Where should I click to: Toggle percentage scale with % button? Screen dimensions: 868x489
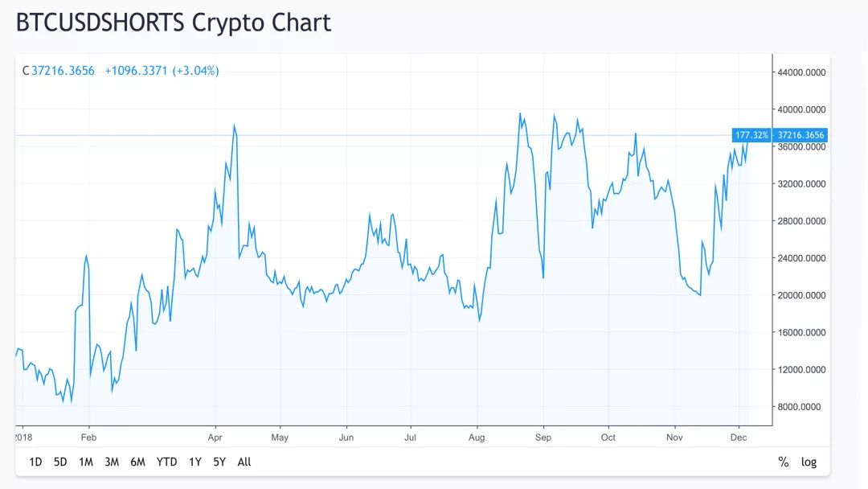784,462
